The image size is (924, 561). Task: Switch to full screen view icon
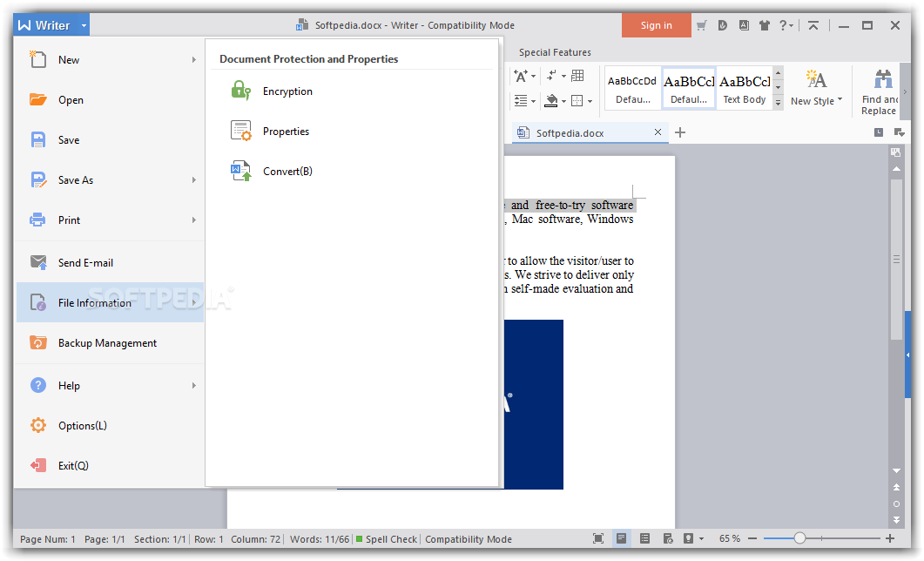[598, 538]
